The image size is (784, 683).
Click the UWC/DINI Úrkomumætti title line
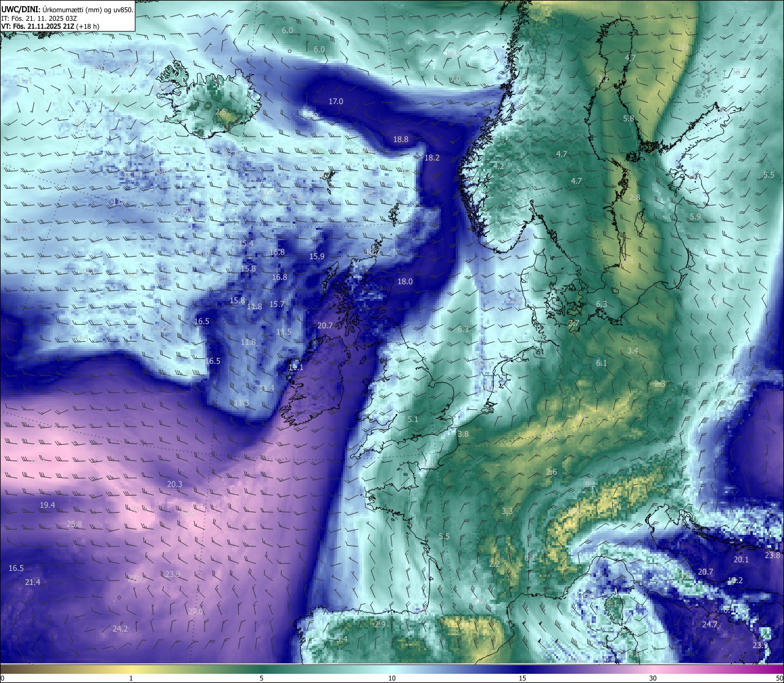pyautogui.click(x=67, y=9)
